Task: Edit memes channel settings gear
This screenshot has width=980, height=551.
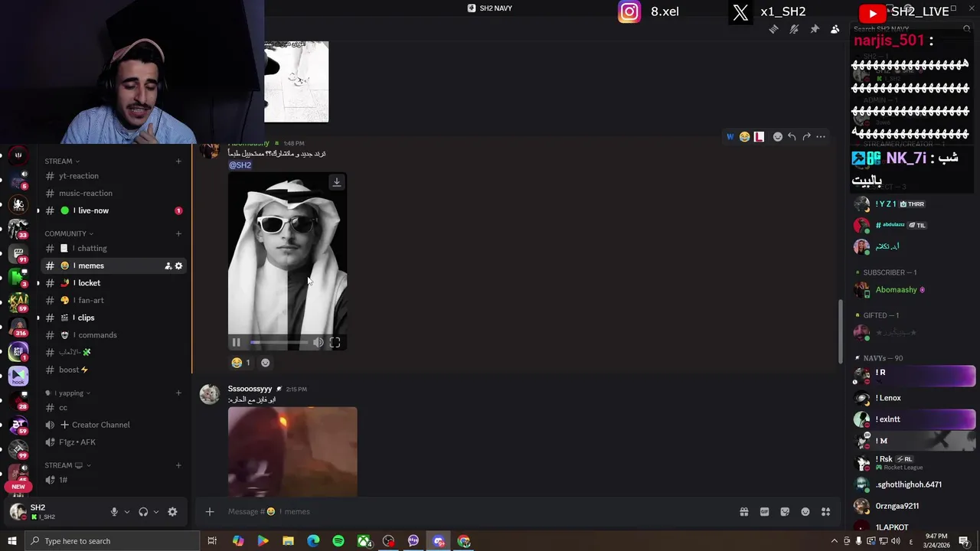Action: pyautogui.click(x=178, y=266)
